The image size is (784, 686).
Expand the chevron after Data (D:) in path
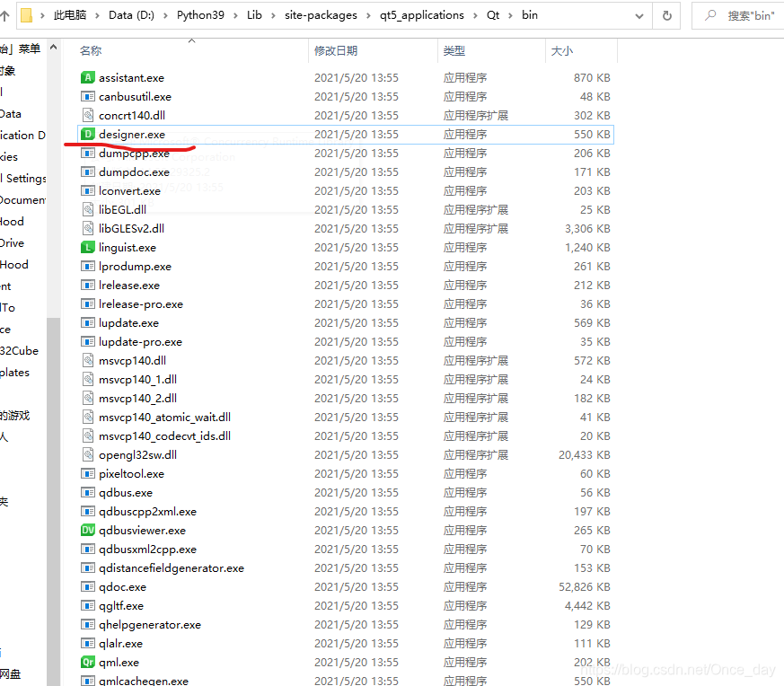click(x=165, y=15)
